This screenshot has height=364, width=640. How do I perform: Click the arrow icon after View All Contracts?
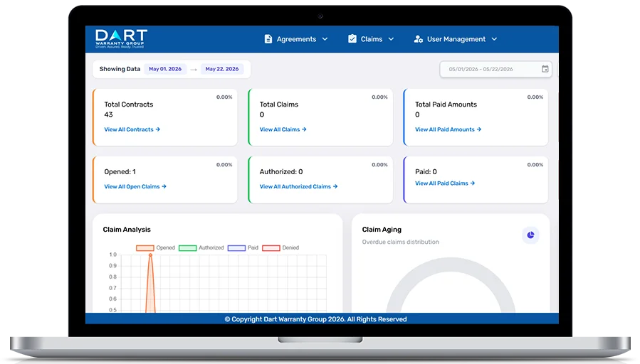coord(157,129)
